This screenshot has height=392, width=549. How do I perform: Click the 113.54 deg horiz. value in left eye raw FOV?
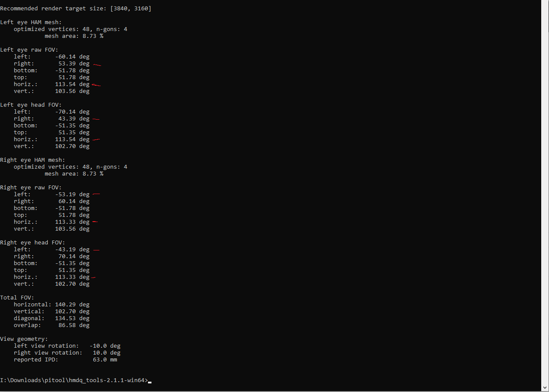click(x=72, y=84)
